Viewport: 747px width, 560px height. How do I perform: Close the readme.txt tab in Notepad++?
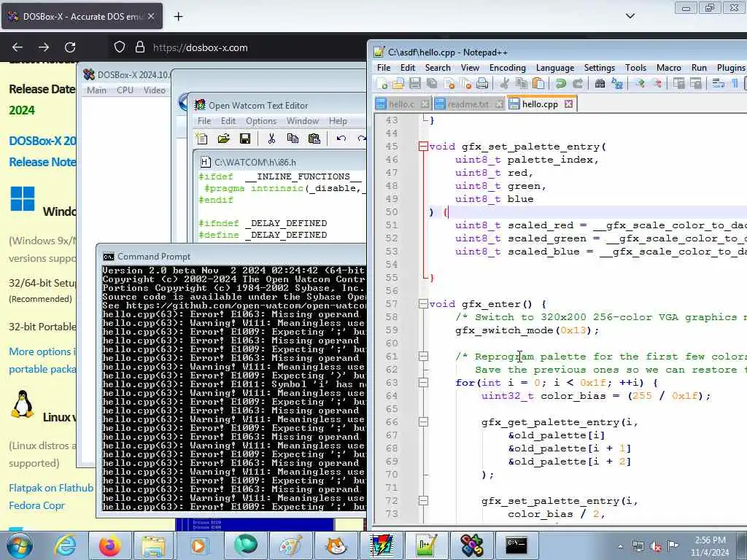499,104
